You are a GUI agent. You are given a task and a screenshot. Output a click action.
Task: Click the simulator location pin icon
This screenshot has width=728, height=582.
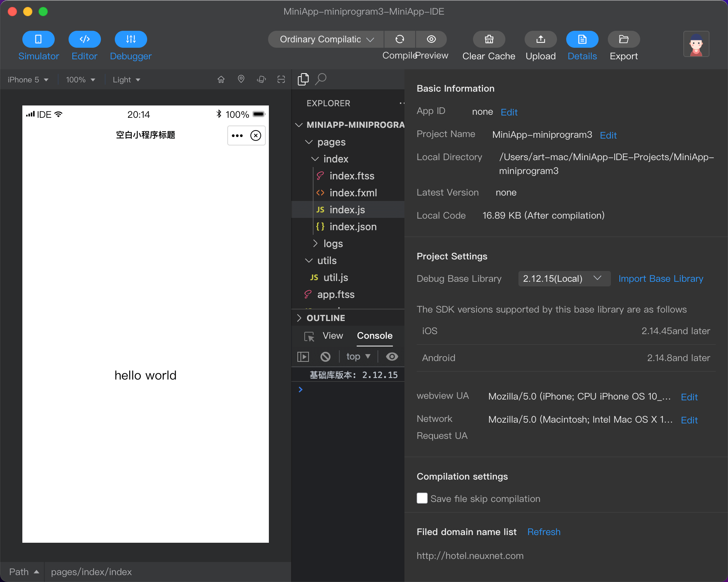tap(241, 79)
